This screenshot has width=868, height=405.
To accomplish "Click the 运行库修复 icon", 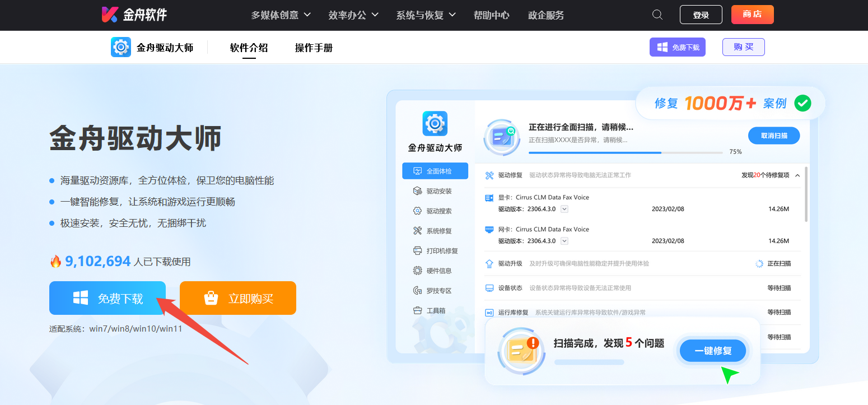I will (489, 313).
